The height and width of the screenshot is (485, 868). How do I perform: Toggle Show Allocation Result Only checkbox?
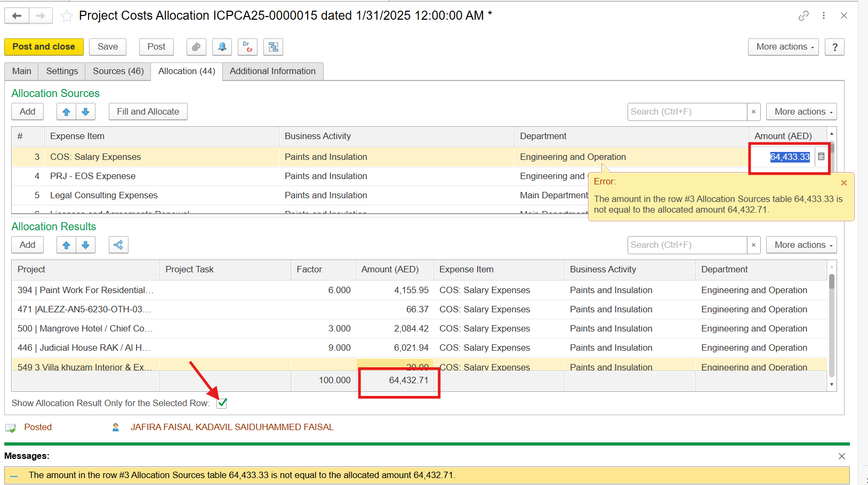[x=222, y=403]
